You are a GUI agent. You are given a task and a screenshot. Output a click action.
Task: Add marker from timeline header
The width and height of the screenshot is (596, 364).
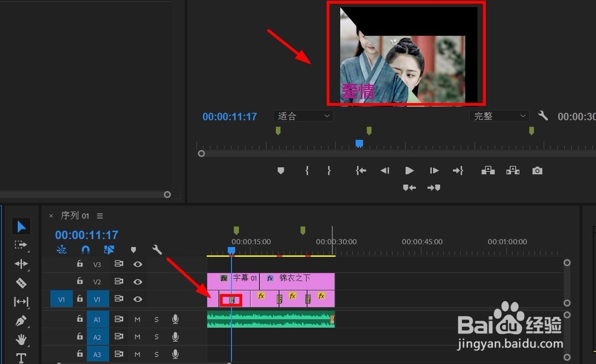[134, 250]
